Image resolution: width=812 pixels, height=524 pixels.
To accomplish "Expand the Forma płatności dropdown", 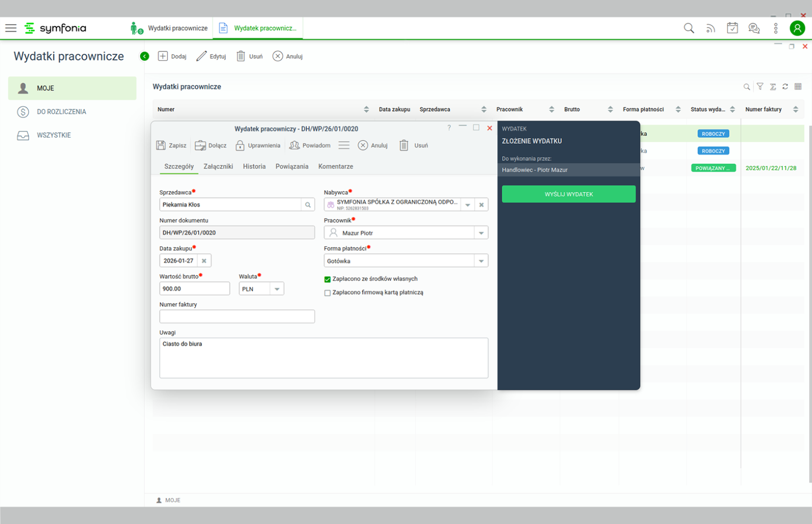I will (x=481, y=261).
